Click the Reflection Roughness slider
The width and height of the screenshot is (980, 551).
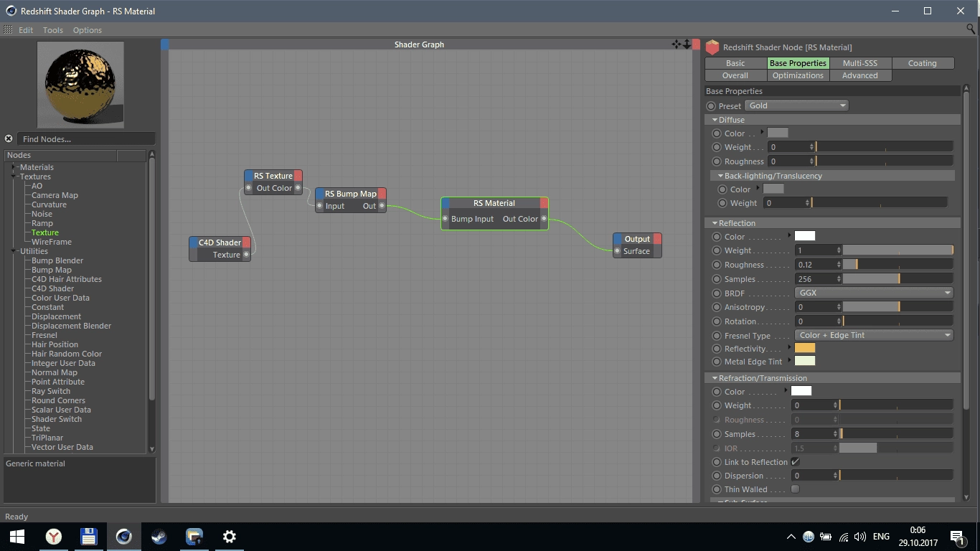(x=897, y=265)
